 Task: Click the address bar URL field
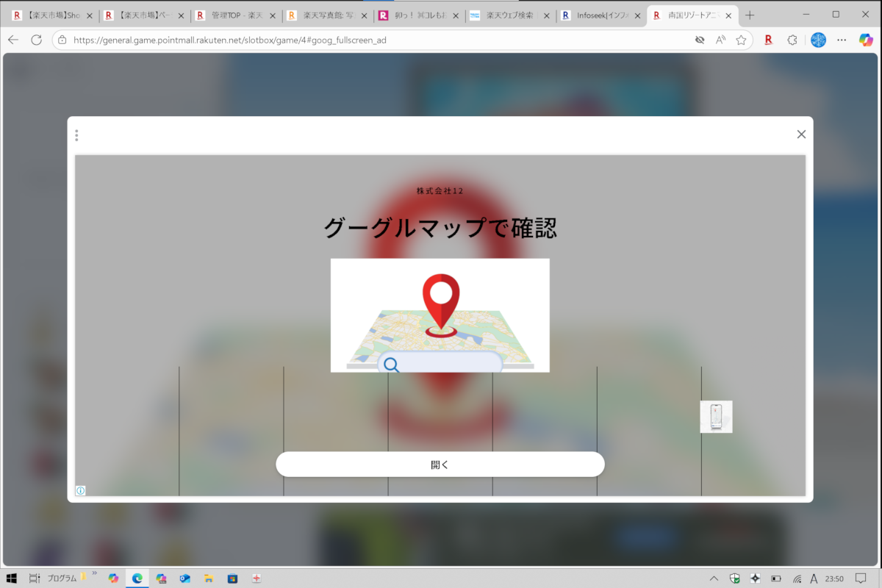367,40
